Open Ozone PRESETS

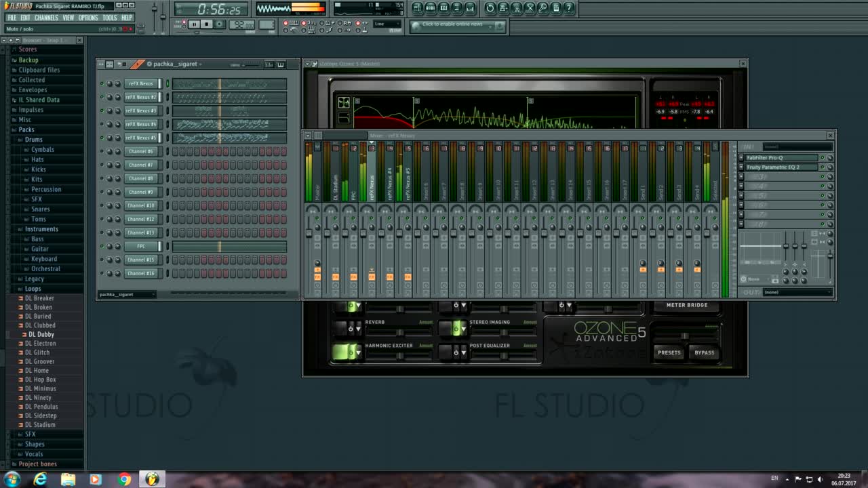point(669,352)
